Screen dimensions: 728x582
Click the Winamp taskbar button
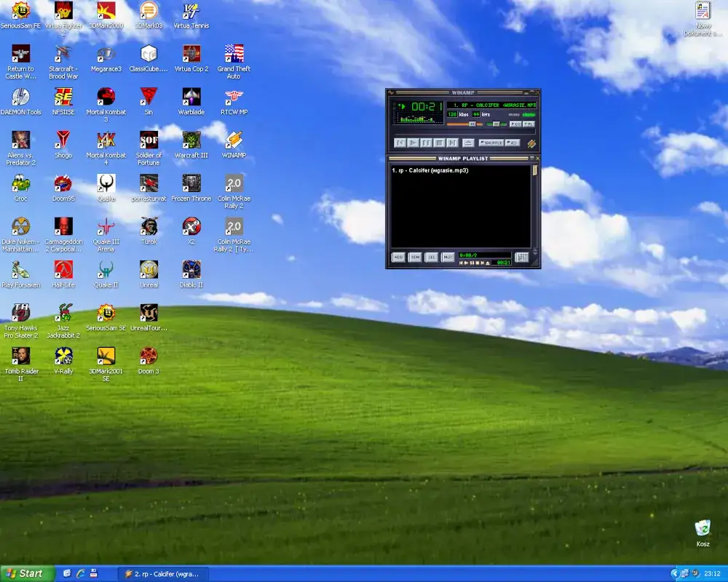point(164,573)
